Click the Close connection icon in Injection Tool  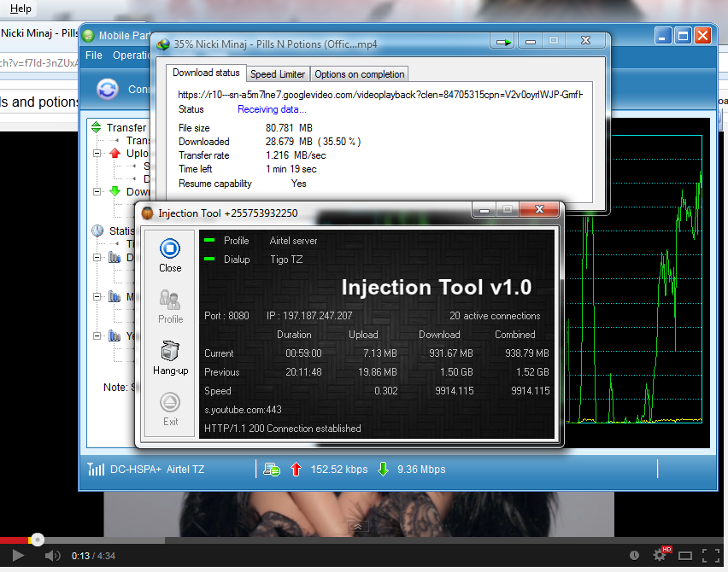tap(170, 249)
